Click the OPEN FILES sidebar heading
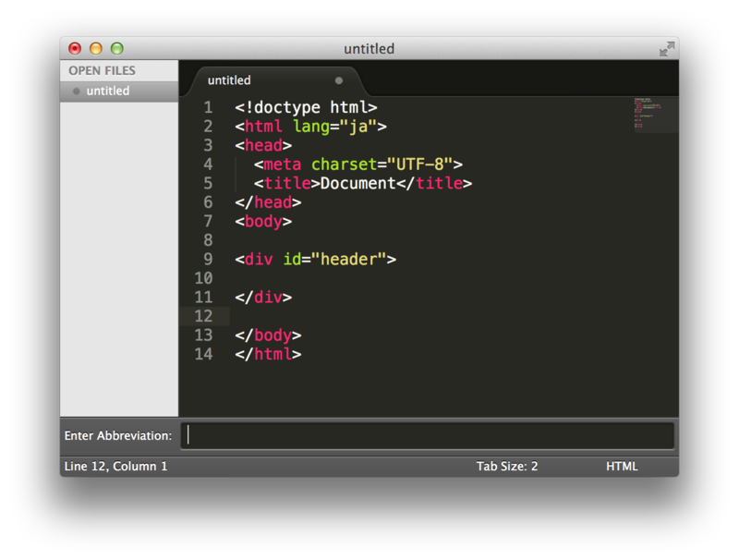The image size is (739, 560). click(102, 71)
